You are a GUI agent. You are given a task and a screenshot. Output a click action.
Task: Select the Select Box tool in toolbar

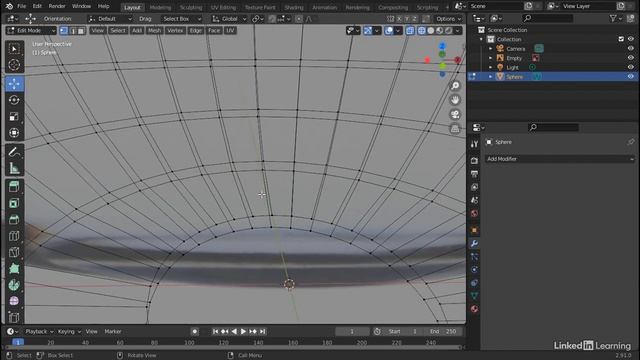[14, 49]
